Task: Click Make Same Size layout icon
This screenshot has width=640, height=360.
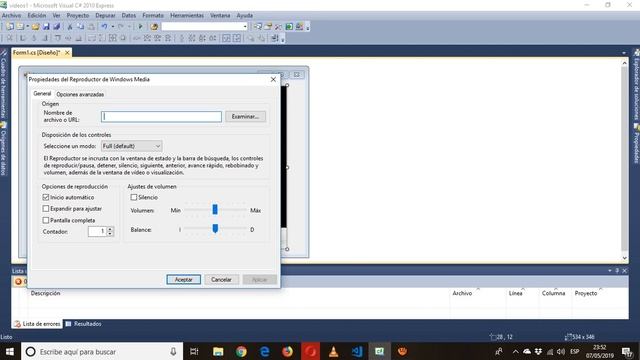Action: [113, 38]
